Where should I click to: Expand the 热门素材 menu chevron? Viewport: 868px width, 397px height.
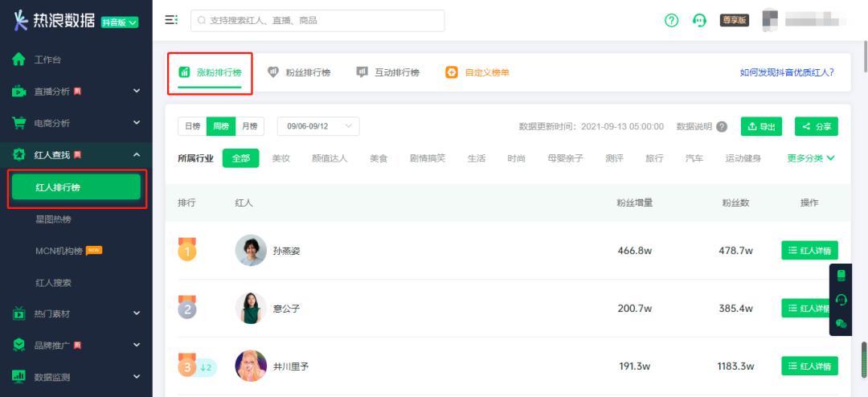[x=137, y=313]
